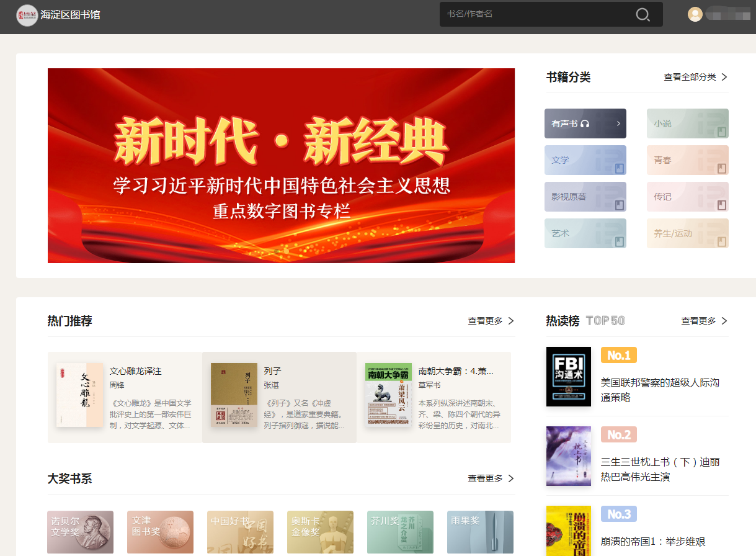This screenshot has width=756, height=556.
Task: Click the 新时代·新经典 banner
Action: tap(281, 166)
